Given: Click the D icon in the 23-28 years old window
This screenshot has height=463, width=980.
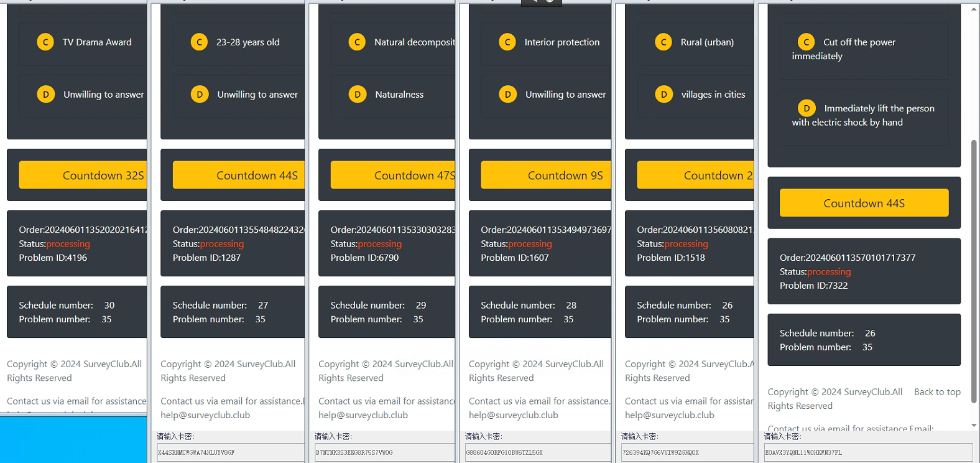Looking at the screenshot, I should [x=199, y=95].
